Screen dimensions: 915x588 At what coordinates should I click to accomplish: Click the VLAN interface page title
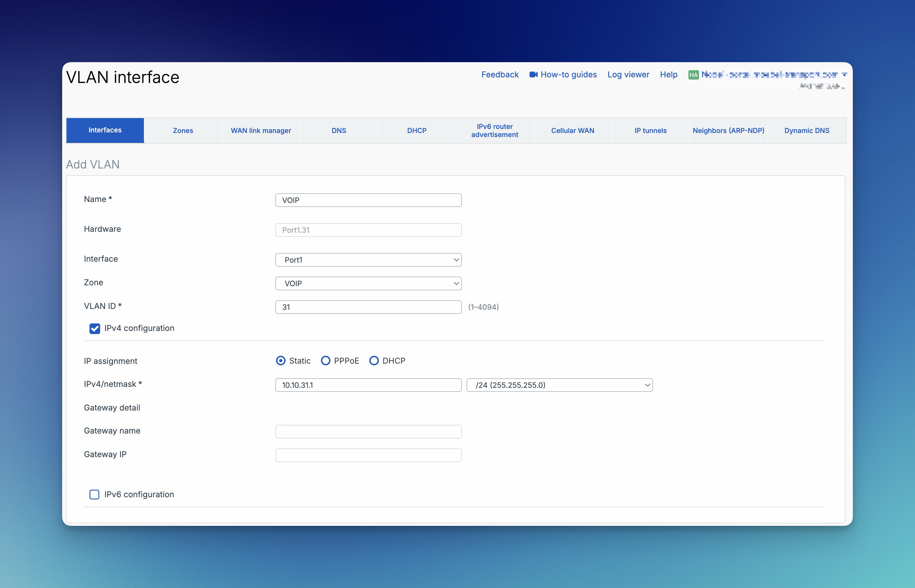click(x=122, y=77)
